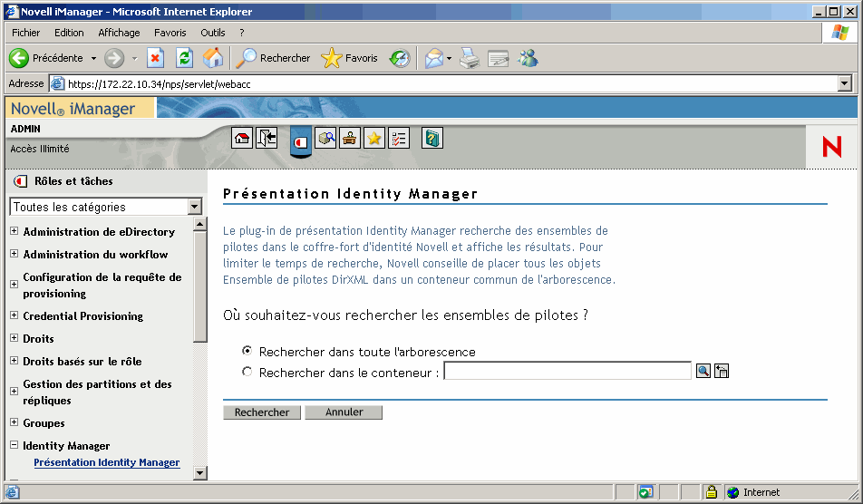The height and width of the screenshot is (504, 863).
Task: Open the Affichage menu
Action: tap(119, 33)
